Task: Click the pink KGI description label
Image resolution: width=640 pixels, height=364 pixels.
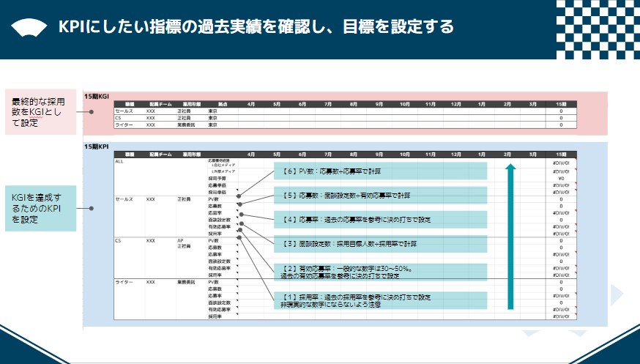Action: coord(40,112)
